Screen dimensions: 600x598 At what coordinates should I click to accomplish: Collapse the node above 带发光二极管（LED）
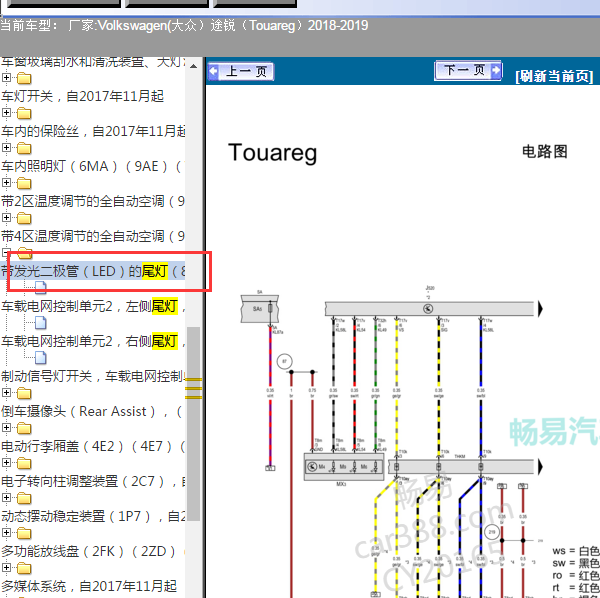point(5,253)
